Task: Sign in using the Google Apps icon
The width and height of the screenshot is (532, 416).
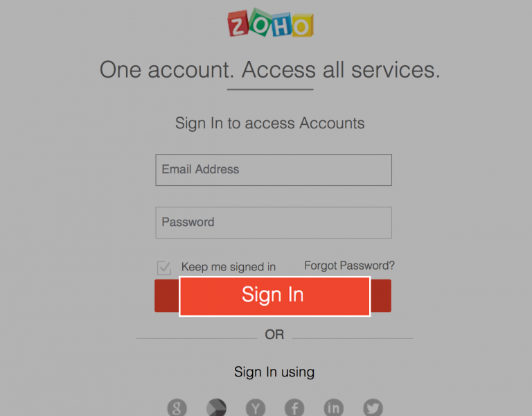Action: [216, 408]
